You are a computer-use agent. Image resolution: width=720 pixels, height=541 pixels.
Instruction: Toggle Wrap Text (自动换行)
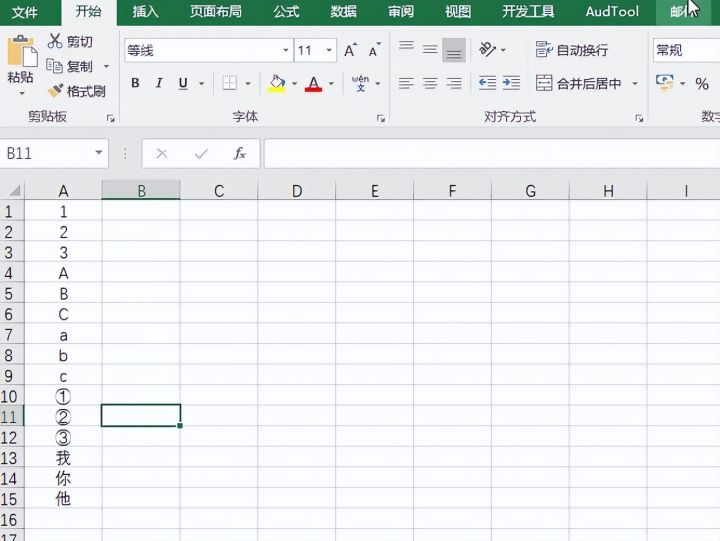tap(572, 50)
